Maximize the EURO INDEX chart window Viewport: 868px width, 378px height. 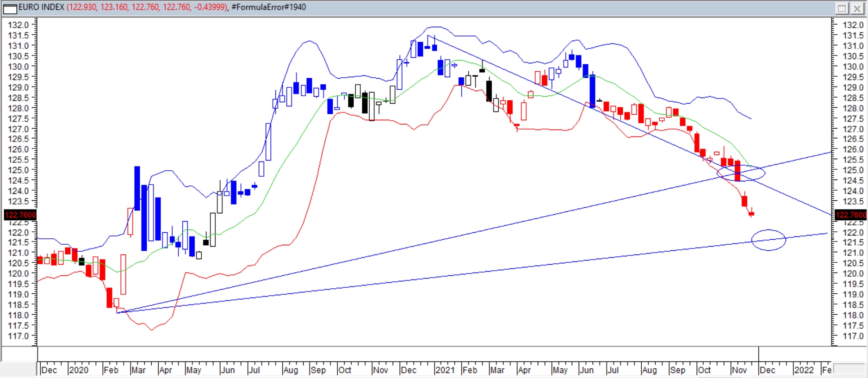click(x=842, y=8)
